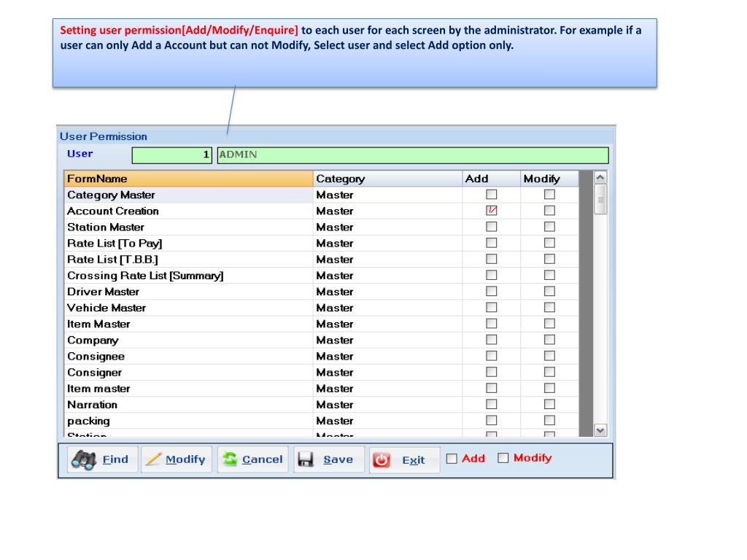
Task: Check Add for Company row
Action: (x=491, y=340)
